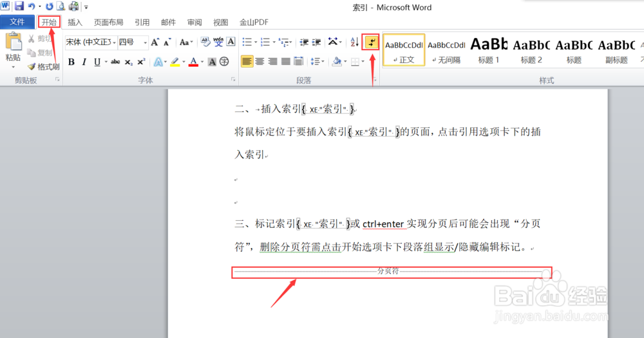Viewport: 644px width, 338px height.
Task: Open the font name dropdown (宋体)
Action: click(x=114, y=42)
